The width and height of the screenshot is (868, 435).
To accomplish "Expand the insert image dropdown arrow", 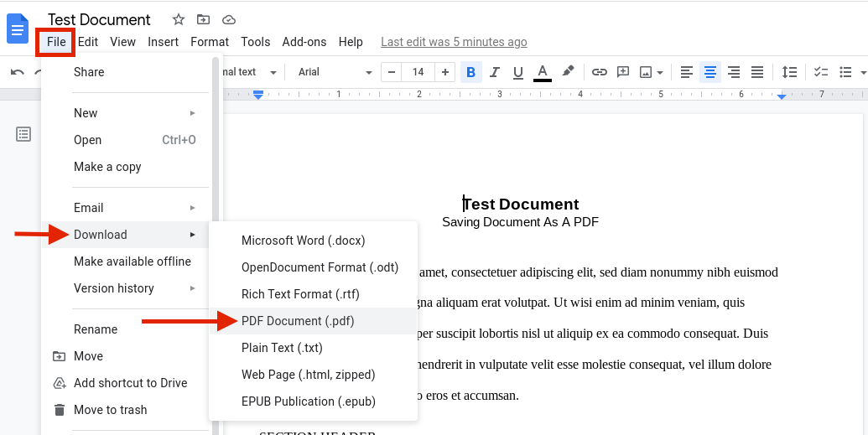I will point(660,72).
